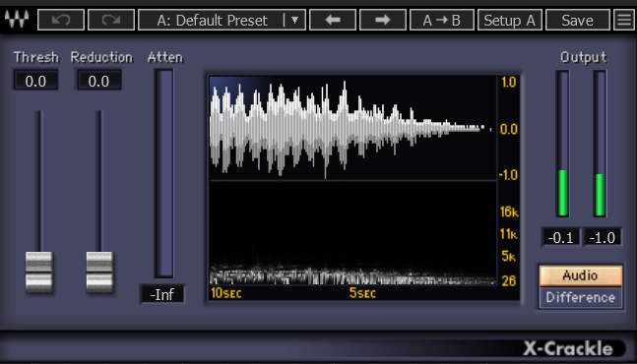
Task: Undo the last change
Action: (x=61, y=20)
